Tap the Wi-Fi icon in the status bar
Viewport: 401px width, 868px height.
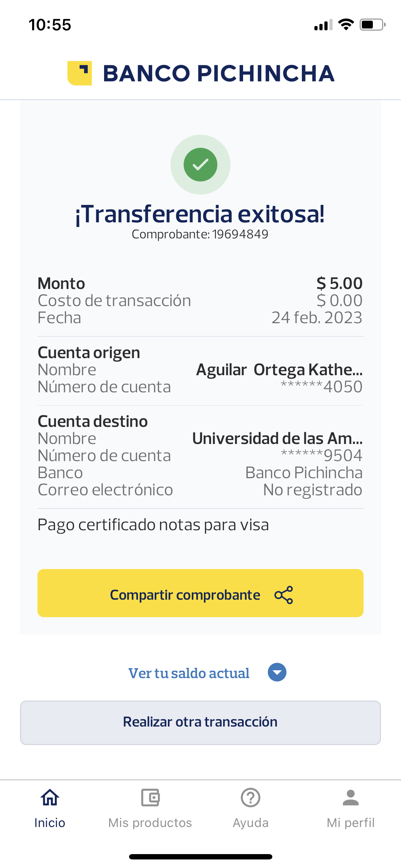(346, 25)
